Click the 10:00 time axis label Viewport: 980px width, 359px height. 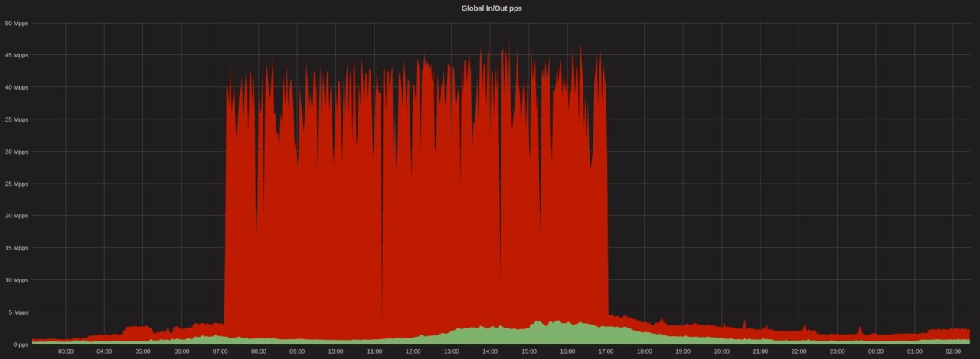point(335,352)
